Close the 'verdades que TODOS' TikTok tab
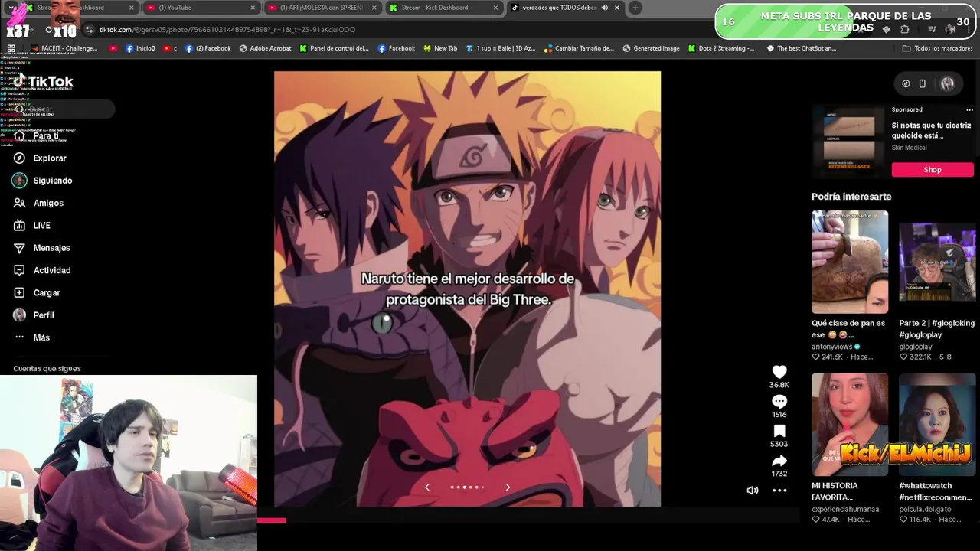Image resolution: width=980 pixels, height=551 pixels. click(616, 8)
